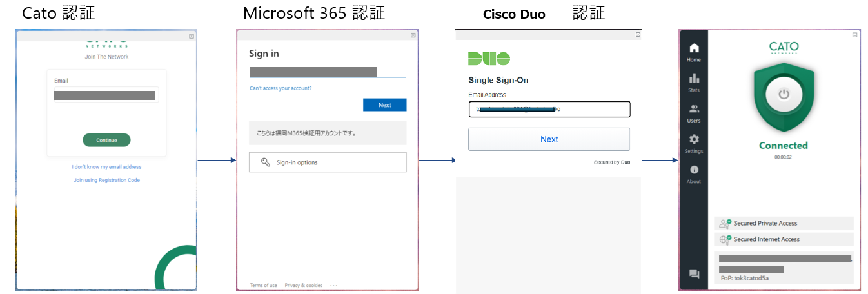
Task: Click 'I don't know my email address'
Action: click(106, 167)
